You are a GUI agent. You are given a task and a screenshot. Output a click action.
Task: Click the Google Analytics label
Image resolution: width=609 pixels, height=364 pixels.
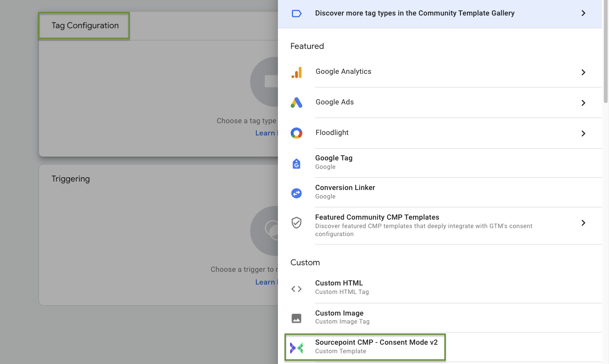click(x=343, y=71)
